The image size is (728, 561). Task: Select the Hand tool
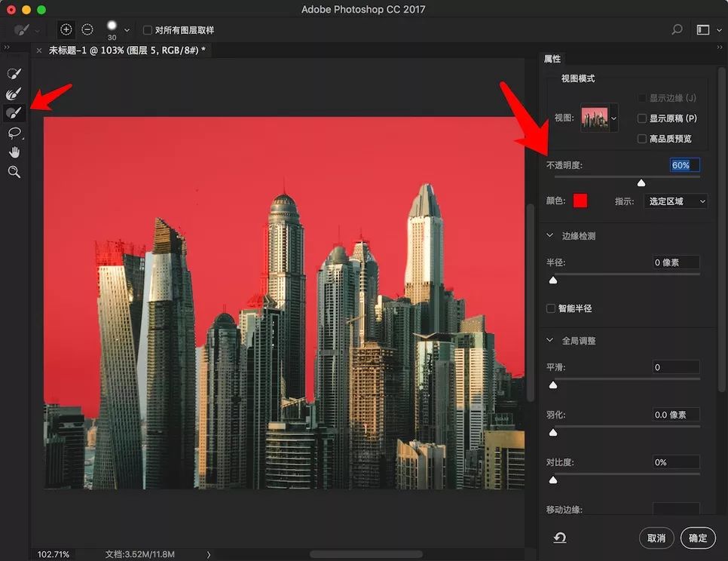(15, 153)
